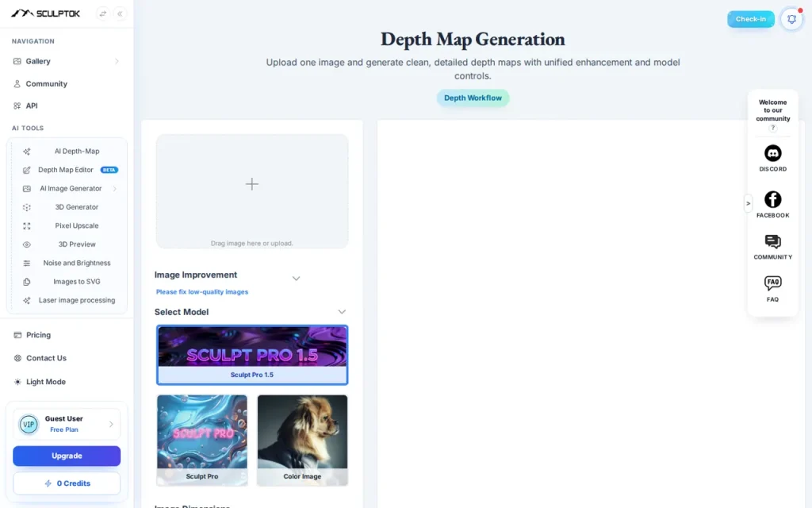Click the BETA badge on Depth Map Editor
The width and height of the screenshot is (812, 508).
click(x=109, y=170)
